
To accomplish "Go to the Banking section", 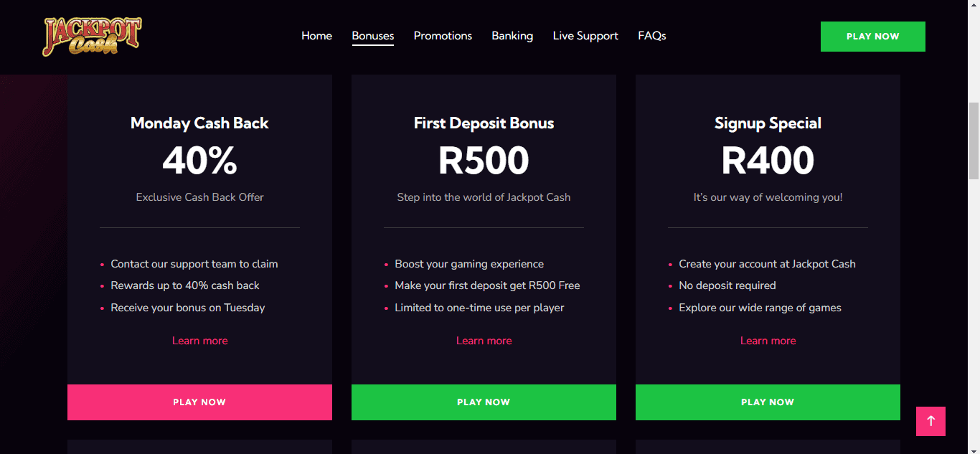I will point(512,36).
